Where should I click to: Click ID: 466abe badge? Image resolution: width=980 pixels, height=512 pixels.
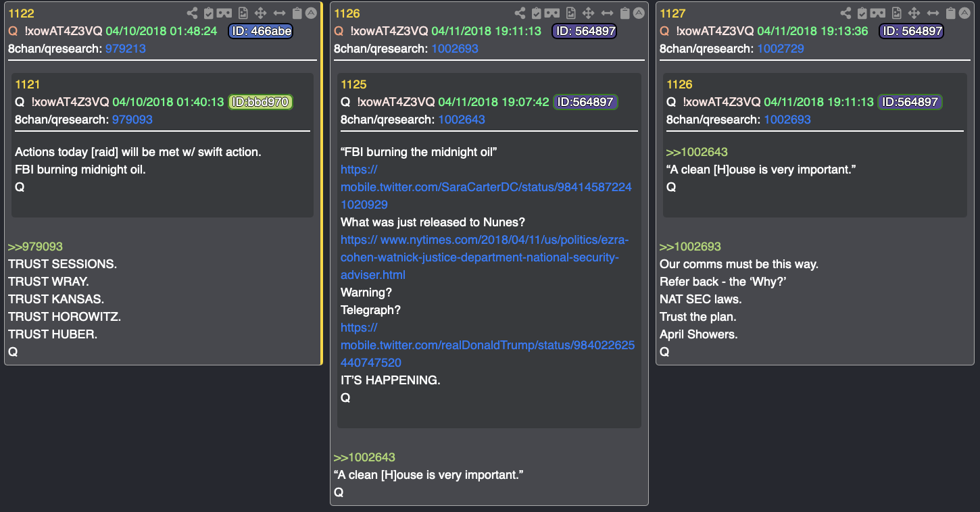[261, 31]
